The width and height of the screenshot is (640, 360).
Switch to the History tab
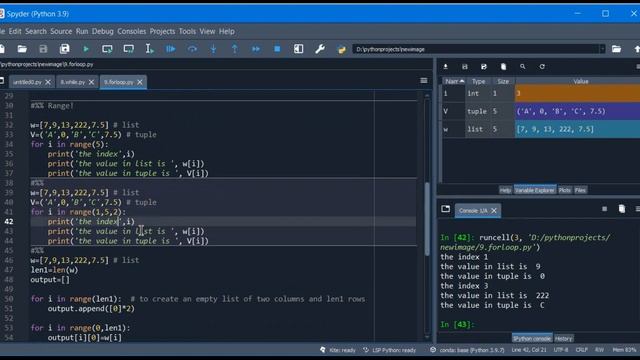pyautogui.click(x=563, y=338)
